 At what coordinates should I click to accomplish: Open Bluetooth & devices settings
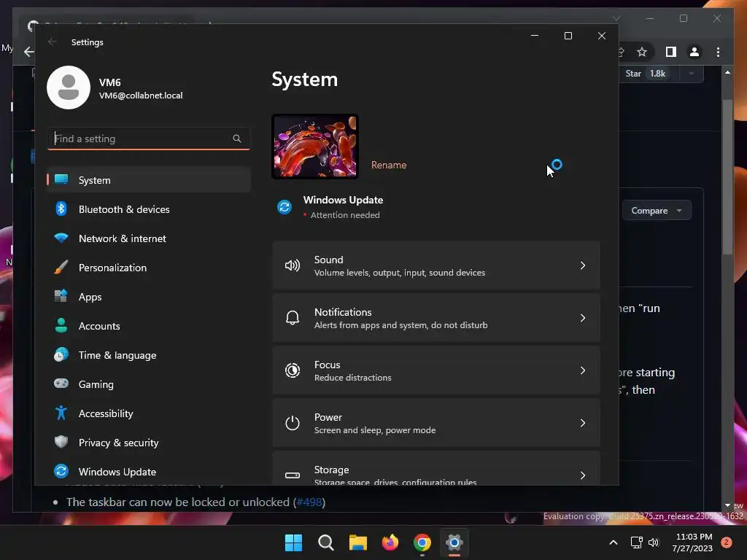[x=149, y=209]
